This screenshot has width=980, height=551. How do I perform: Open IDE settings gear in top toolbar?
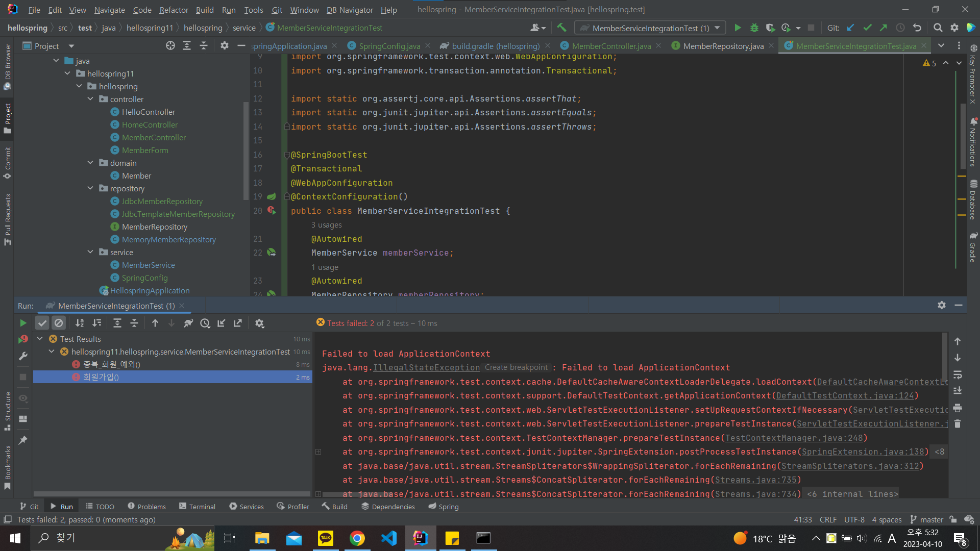(954, 28)
